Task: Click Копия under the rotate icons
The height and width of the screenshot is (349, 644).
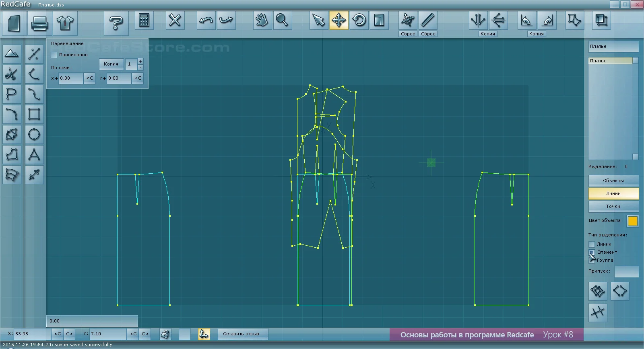Action: [537, 34]
